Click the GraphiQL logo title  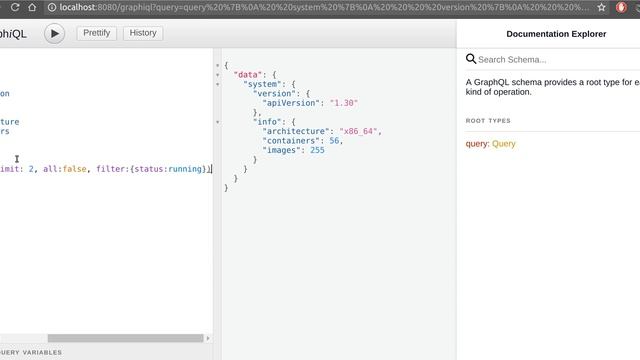(x=13, y=34)
